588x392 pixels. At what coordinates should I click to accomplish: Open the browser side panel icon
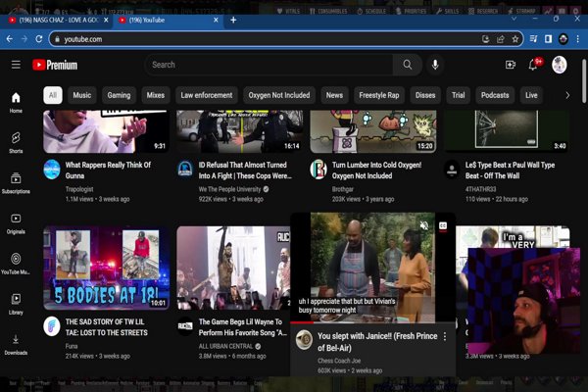tap(548, 39)
